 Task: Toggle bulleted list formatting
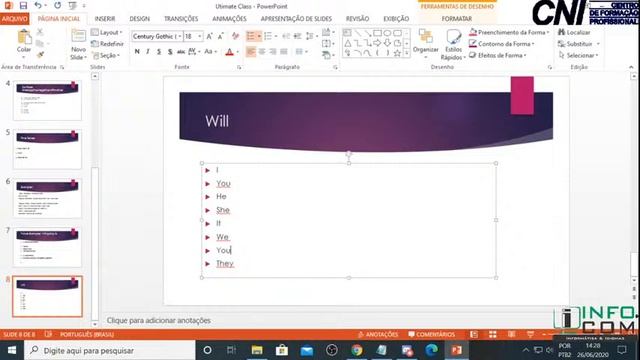251,36
